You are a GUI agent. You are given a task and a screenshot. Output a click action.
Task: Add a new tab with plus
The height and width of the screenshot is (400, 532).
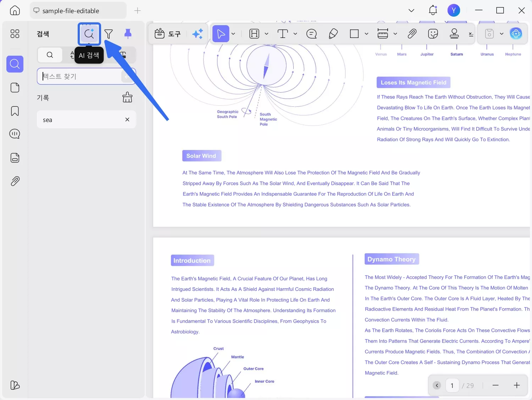click(138, 11)
